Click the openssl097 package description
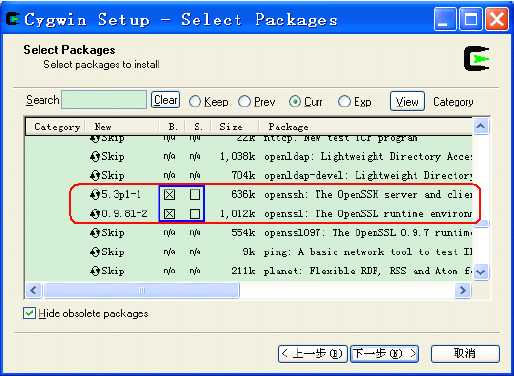Image resolution: width=514 pixels, height=376 pixels. click(x=368, y=233)
